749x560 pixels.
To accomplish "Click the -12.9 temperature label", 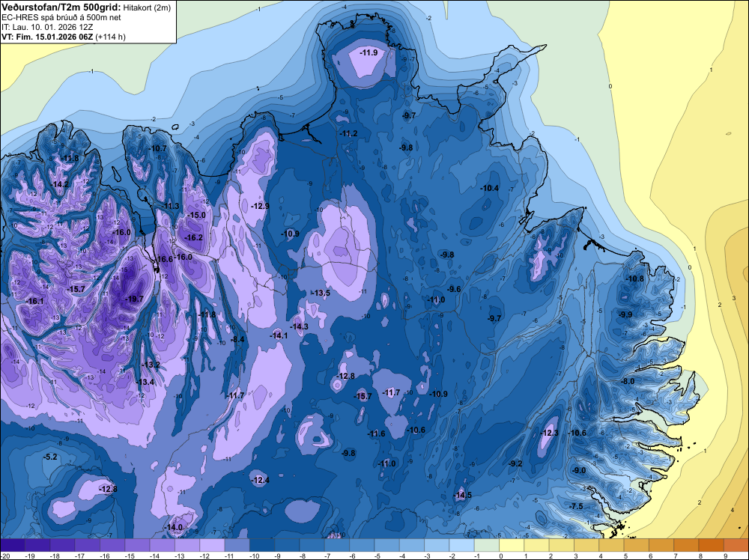I will [x=261, y=206].
